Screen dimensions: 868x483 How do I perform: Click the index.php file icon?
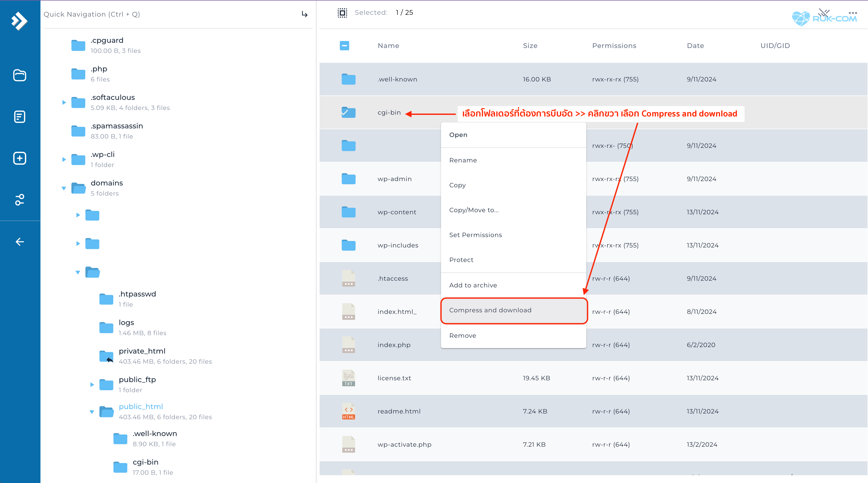click(348, 344)
